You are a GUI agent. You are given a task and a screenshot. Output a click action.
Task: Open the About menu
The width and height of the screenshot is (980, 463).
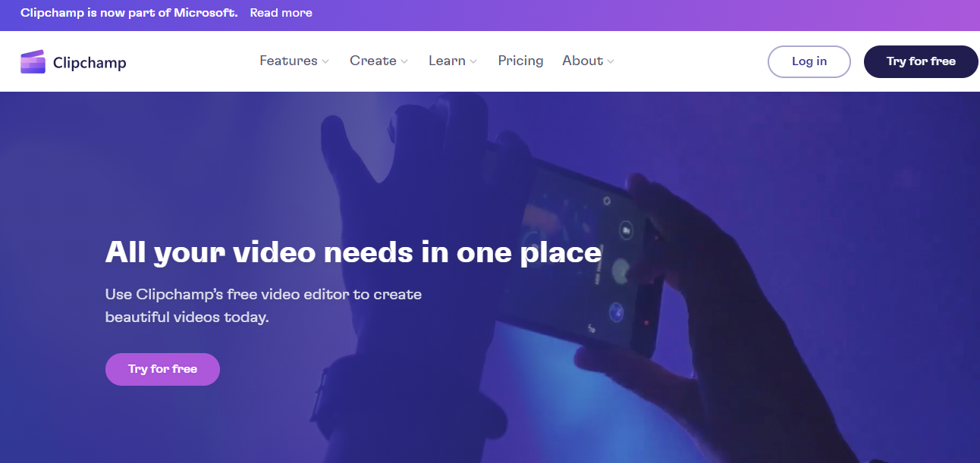point(583,61)
